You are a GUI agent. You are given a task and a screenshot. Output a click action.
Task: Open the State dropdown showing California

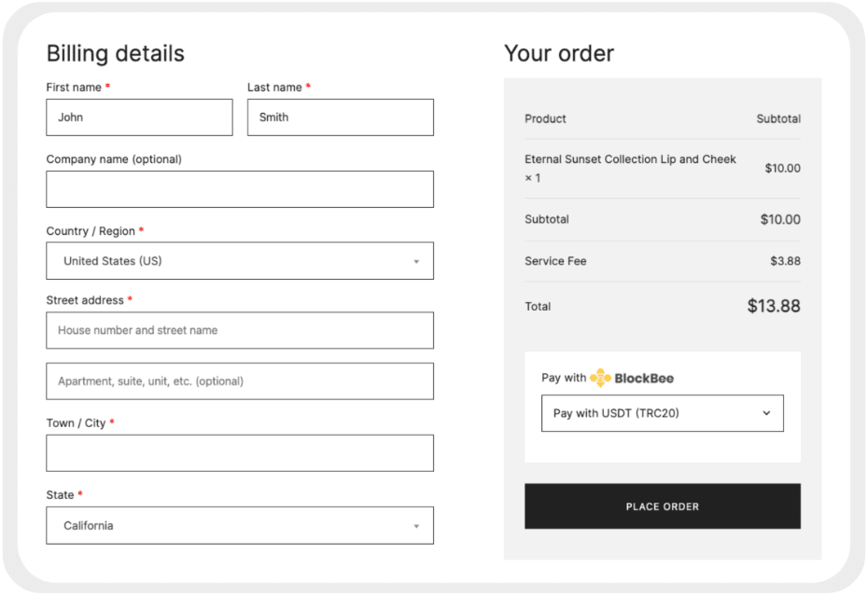click(240, 525)
